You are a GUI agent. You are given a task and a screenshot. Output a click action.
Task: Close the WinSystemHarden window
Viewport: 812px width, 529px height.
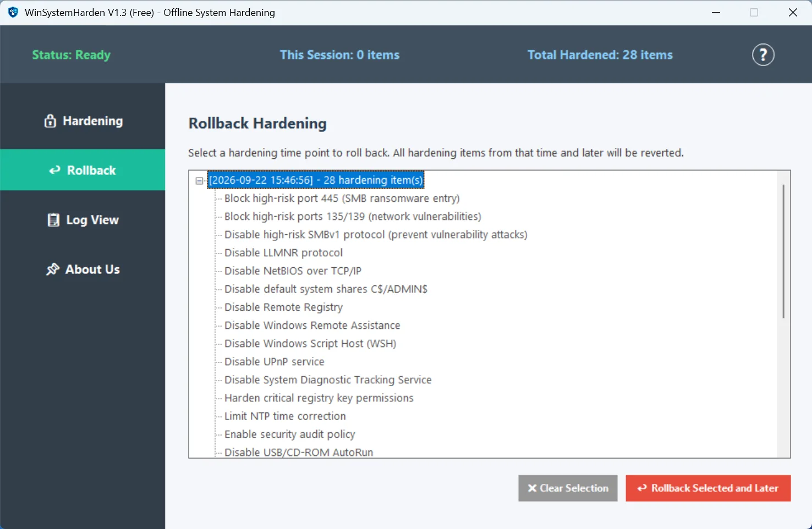coord(793,12)
